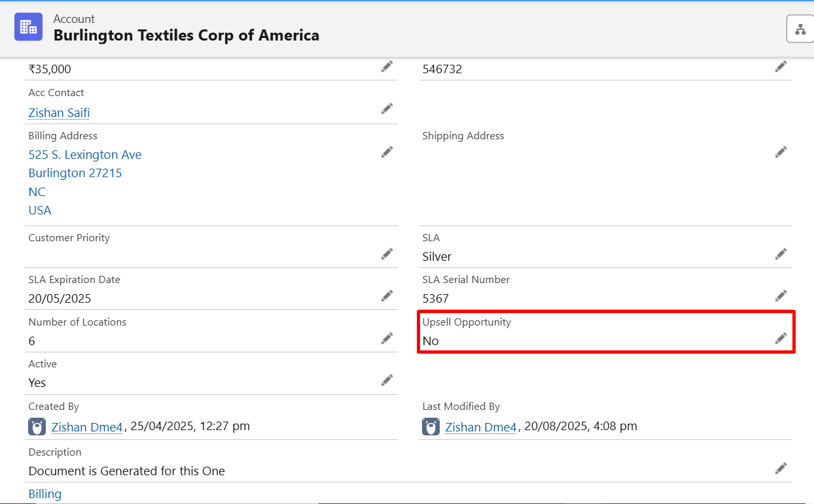Open the 525 S. Lexington Ave address link

click(x=85, y=155)
